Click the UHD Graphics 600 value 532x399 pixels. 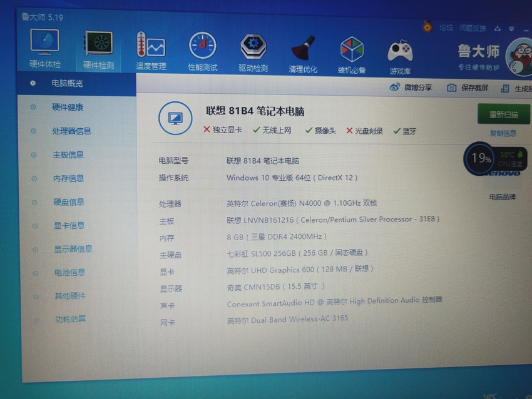(300, 270)
